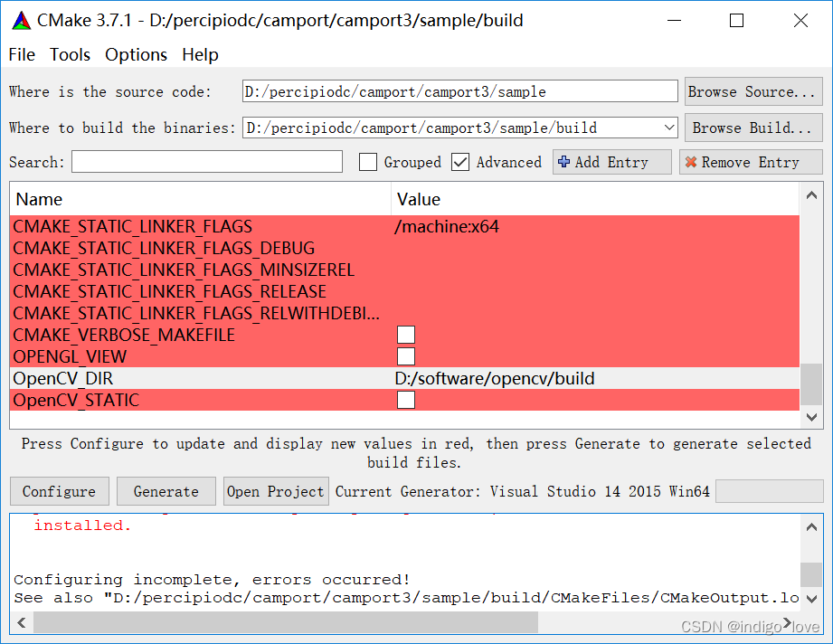833x644 pixels.
Task: Minimize the CMake window
Action: point(674,21)
